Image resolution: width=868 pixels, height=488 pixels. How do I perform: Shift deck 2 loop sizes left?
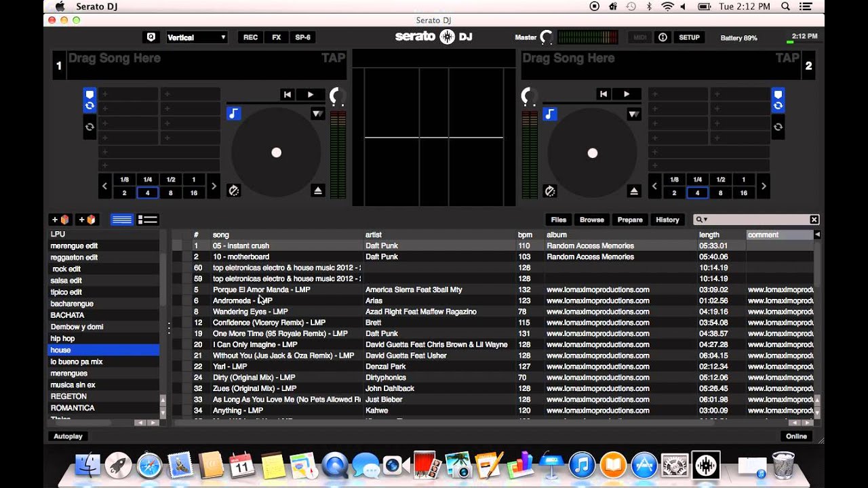[x=654, y=186]
